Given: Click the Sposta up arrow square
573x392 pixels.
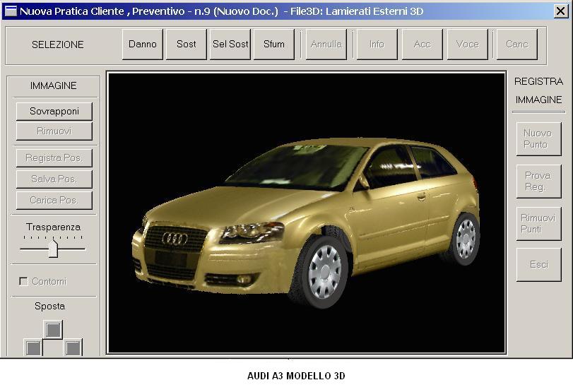Looking at the screenshot, I should click(x=54, y=330).
